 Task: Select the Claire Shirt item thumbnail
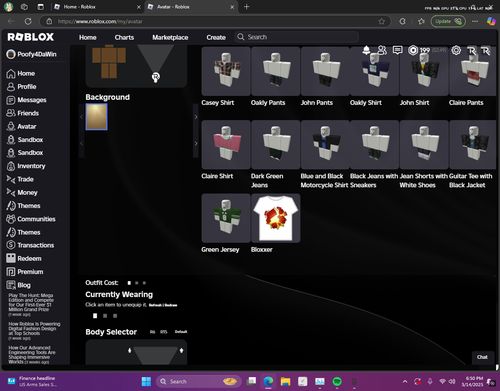[226, 145]
